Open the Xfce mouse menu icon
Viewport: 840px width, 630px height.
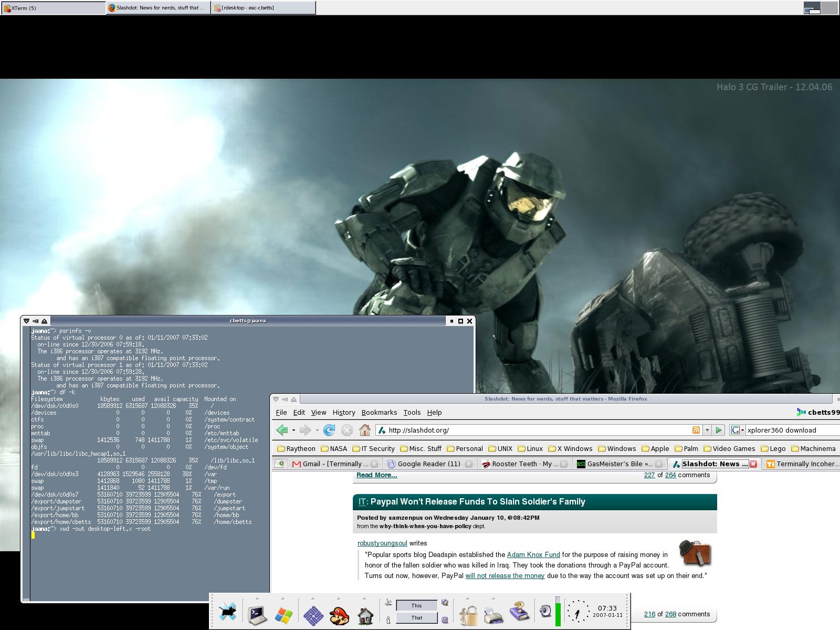coord(228,612)
